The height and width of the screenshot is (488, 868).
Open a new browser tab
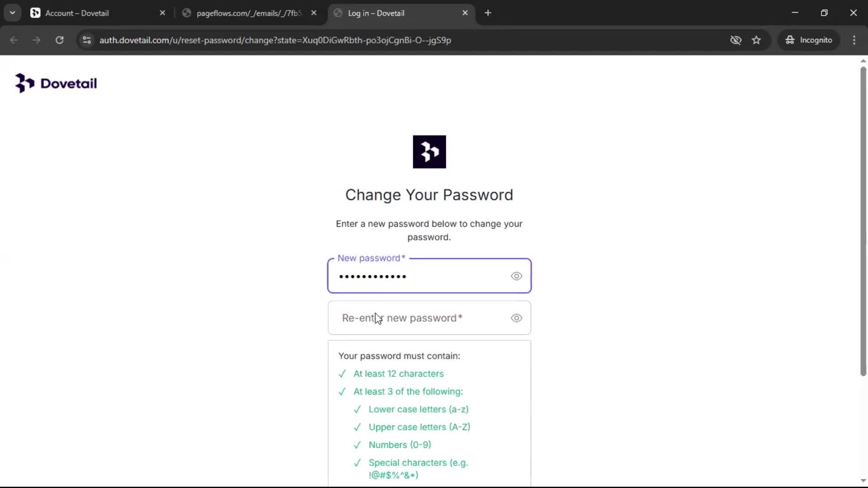coord(488,13)
